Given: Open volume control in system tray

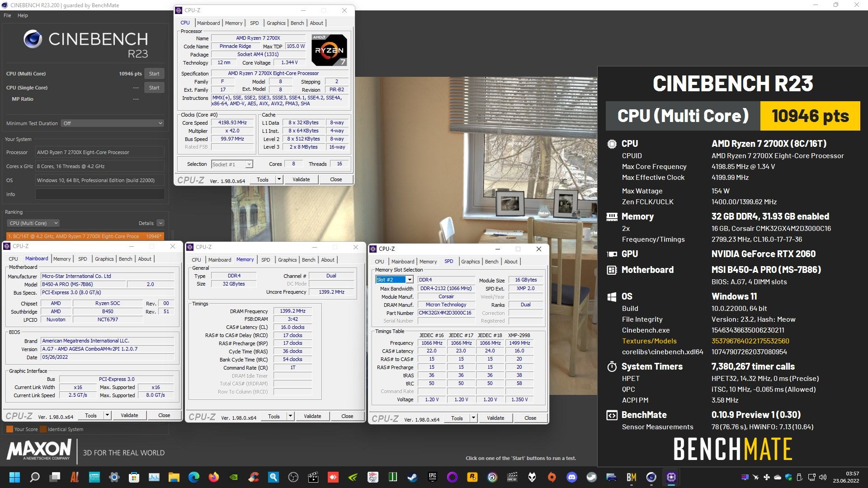Looking at the screenshot, I should pos(823,477).
